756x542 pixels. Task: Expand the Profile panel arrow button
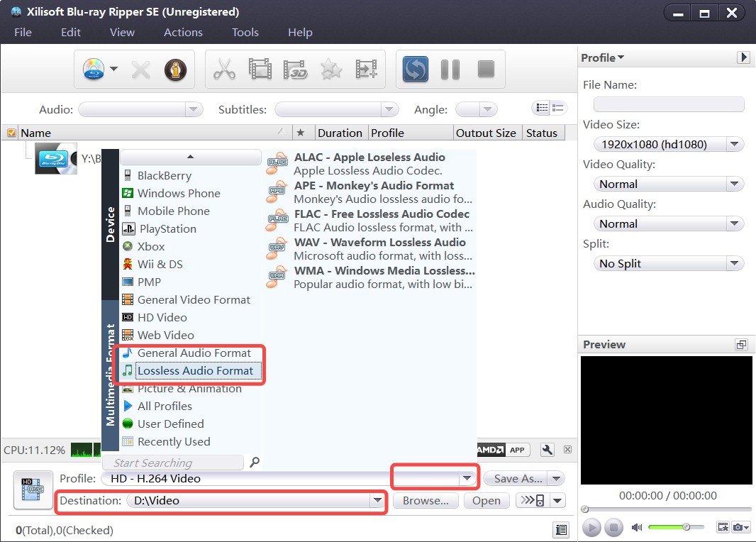(743, 57)
